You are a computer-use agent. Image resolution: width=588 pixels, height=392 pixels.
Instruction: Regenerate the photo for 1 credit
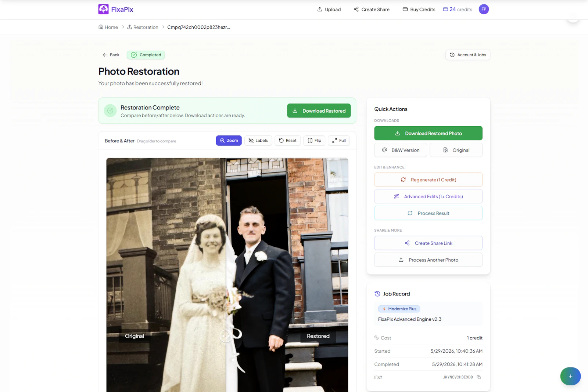pos(428,180)
